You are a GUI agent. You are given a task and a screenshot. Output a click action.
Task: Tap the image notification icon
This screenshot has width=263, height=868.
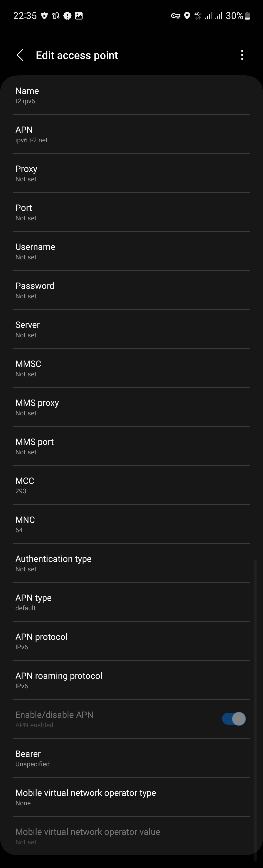point(79,16)
